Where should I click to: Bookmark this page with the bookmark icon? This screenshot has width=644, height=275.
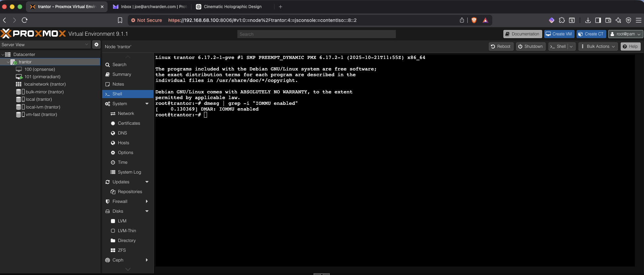[x=120, y=20]
